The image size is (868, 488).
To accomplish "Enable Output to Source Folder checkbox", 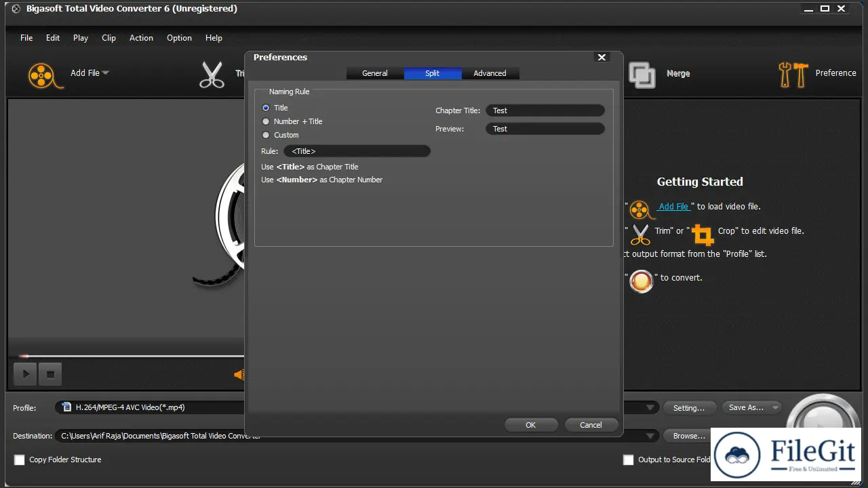I will [x=629, y=460].
